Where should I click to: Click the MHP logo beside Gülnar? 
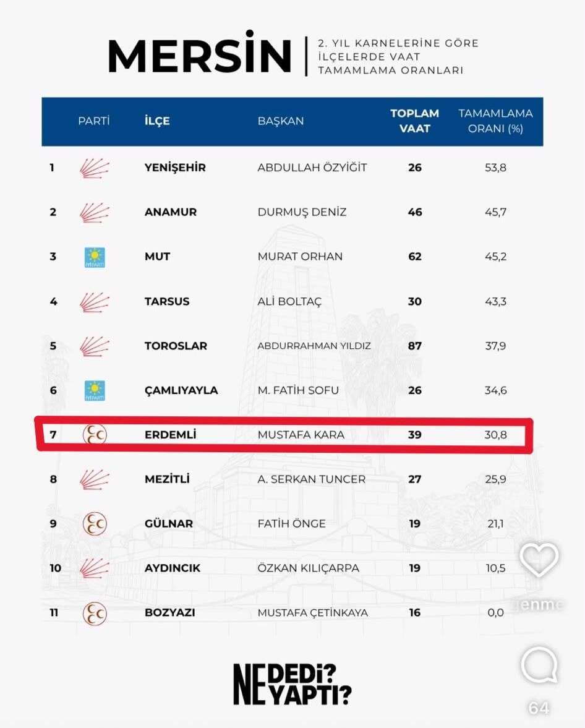pos(95,524)
